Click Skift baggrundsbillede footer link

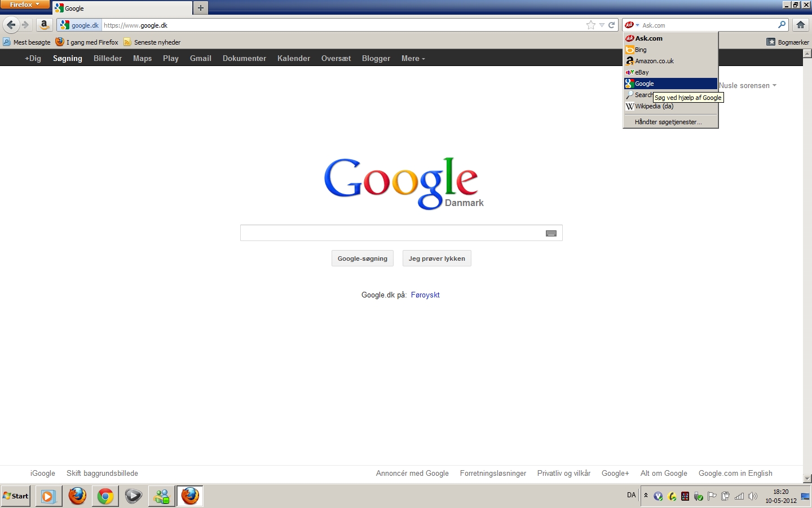(102, 474)
